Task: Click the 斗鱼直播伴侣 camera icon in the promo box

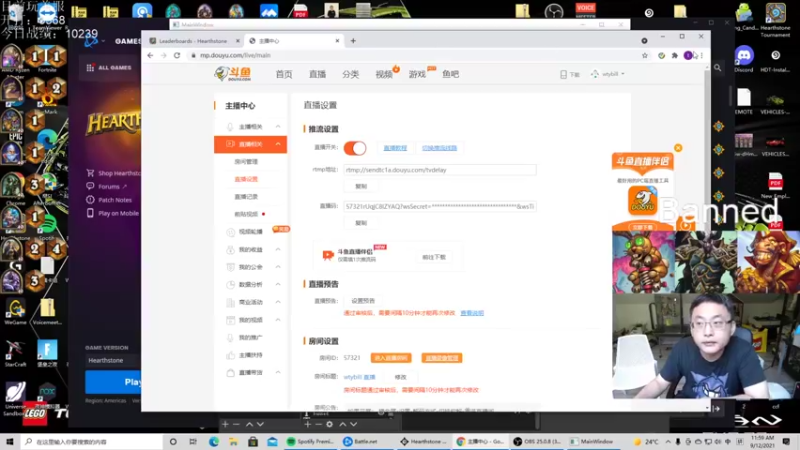Action: pos(328,255)
